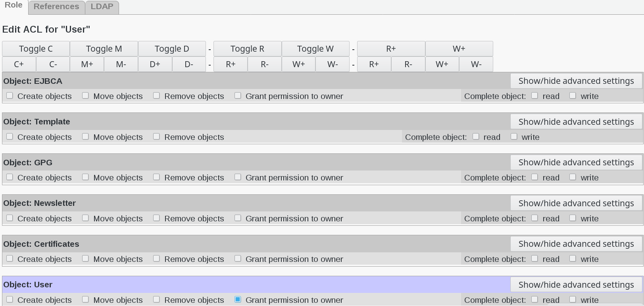Image resolution: width=644 pixels, height=306 pixels.
Task: Show advanced settings for Object Newsletter
Action: click(x=576, y=203)
